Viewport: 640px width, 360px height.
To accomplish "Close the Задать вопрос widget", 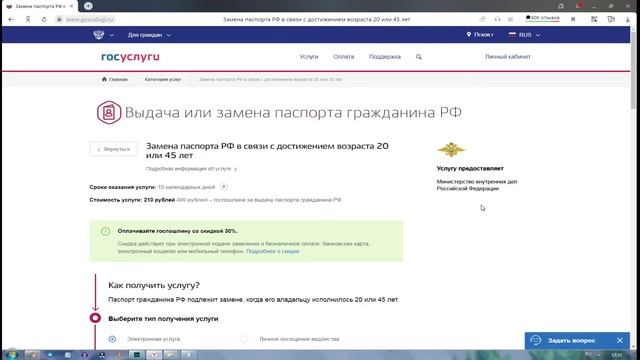I will (620, 340).
